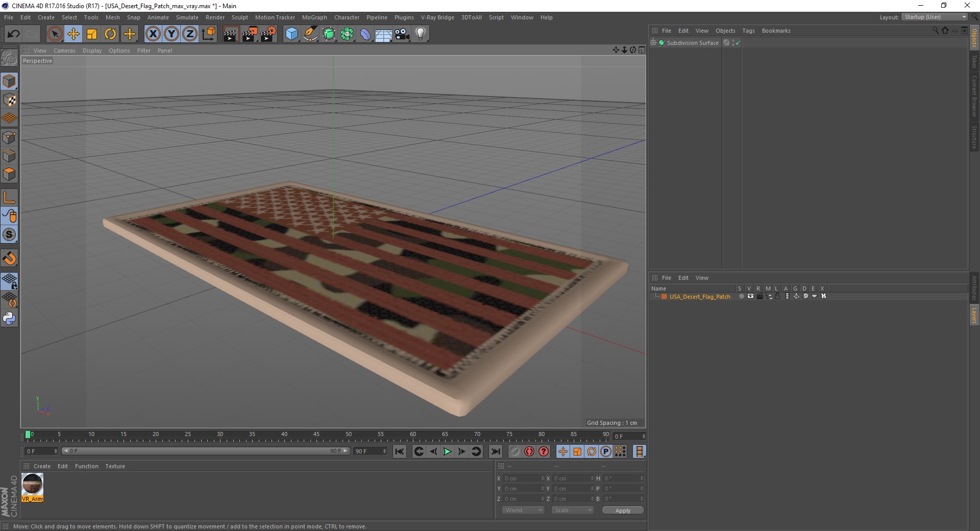This screenshot has width=980, height=531.
Task: Click the Make Editable icon
Action: (9, 58)
